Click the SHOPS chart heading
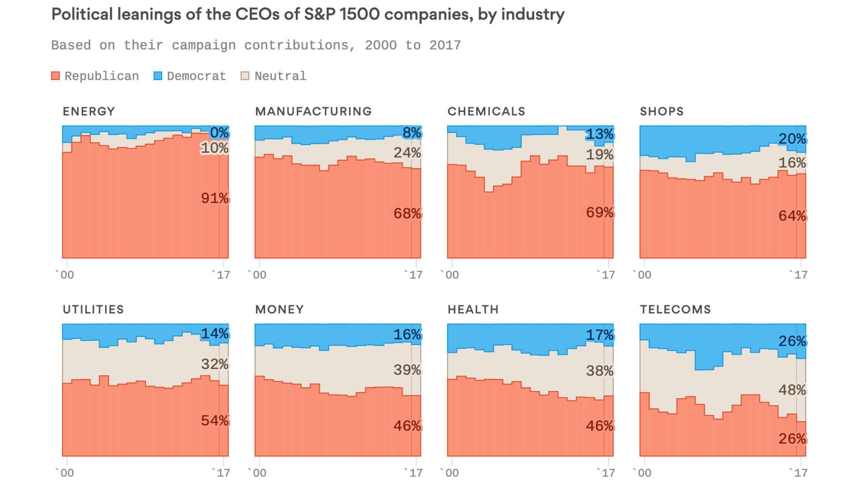Screen dimensions: 868x488 662,112
